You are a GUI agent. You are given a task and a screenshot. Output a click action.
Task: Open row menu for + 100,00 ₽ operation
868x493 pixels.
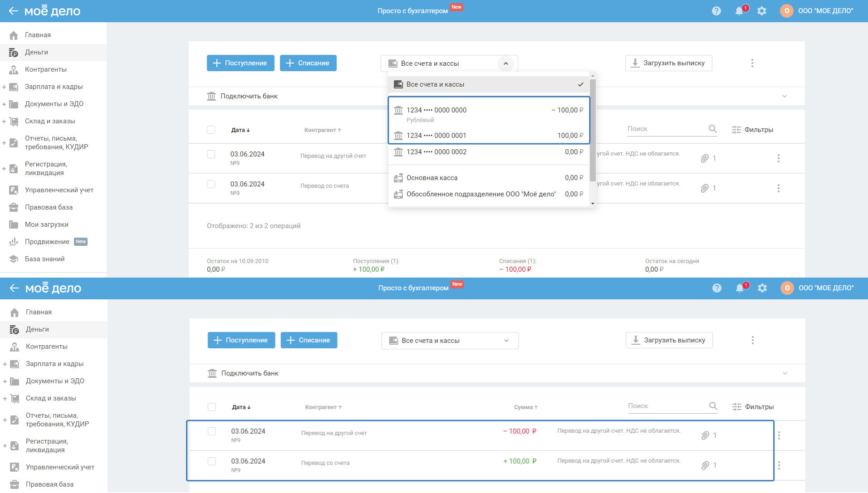click(779, 465)
